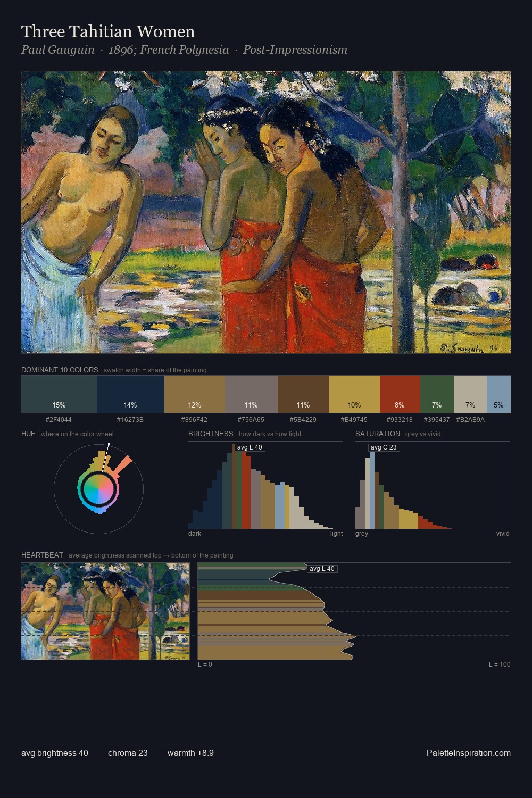Open the small heartbeat painting thumbnail
Viewport: 532px width, 798px height.
(x=105, y=611)
